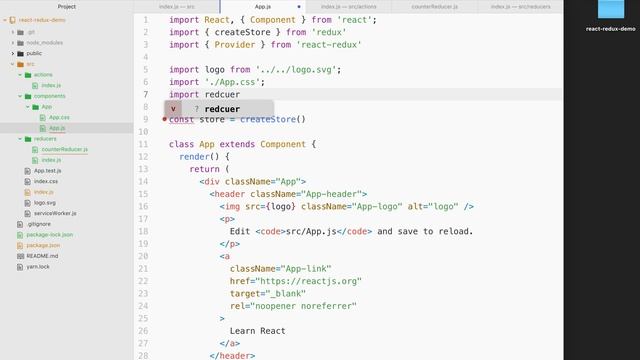This screenshot has height=360, width=640.
Task: Click the App.js file icon in tree
Action: pyautogui.click(x=42, y=128)
